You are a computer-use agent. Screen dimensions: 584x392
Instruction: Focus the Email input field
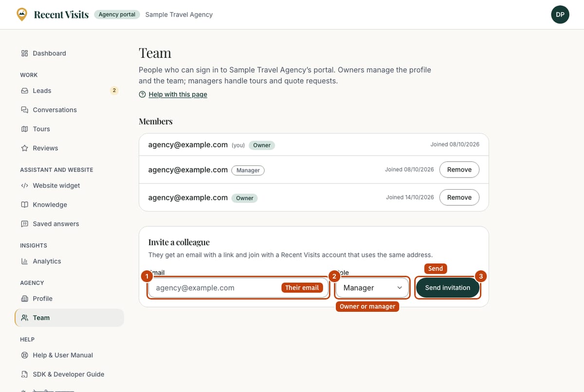click(238, 288)
